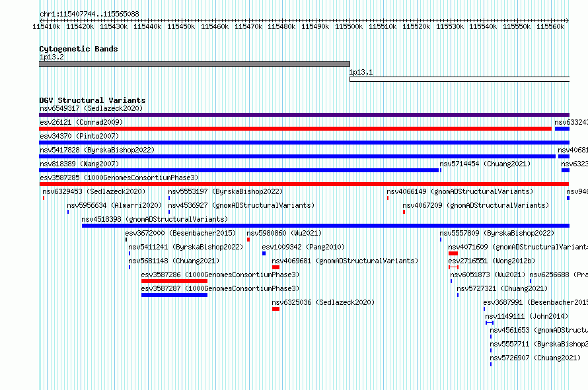Select esv2716551 (Wong2012b) label

tap(492, 261)
